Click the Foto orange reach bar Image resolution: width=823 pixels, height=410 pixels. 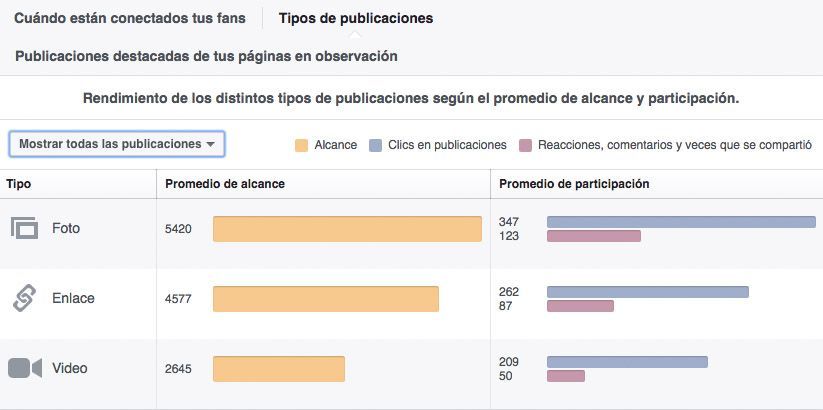pyautogui.click(x=347, y=229)
